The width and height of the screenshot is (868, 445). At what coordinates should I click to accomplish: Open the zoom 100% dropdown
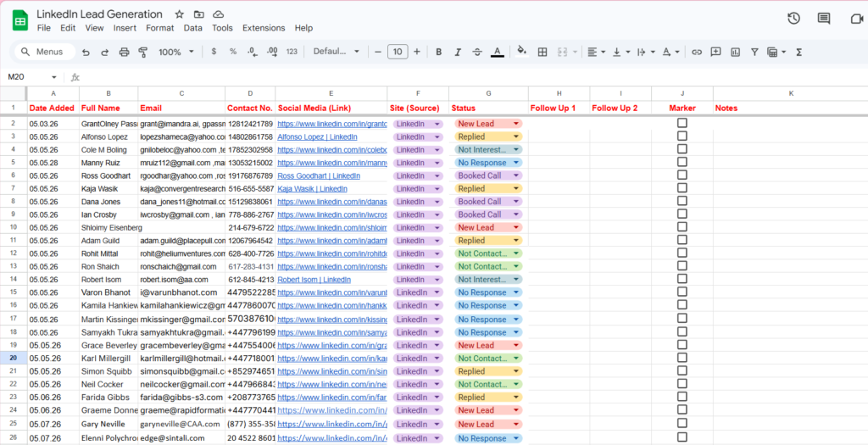click(176, 52)
